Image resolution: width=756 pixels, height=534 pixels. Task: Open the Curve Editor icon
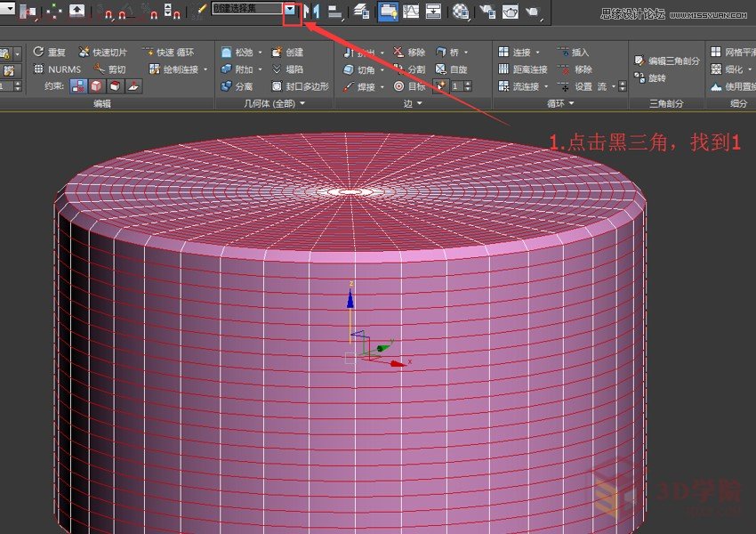point(411,11)
